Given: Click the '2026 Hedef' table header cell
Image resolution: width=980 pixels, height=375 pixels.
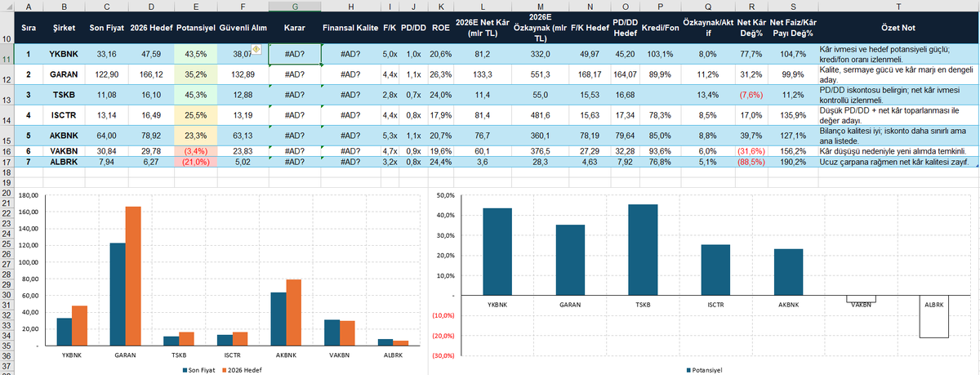Looking at the screenshot, I should click(150, 27).
